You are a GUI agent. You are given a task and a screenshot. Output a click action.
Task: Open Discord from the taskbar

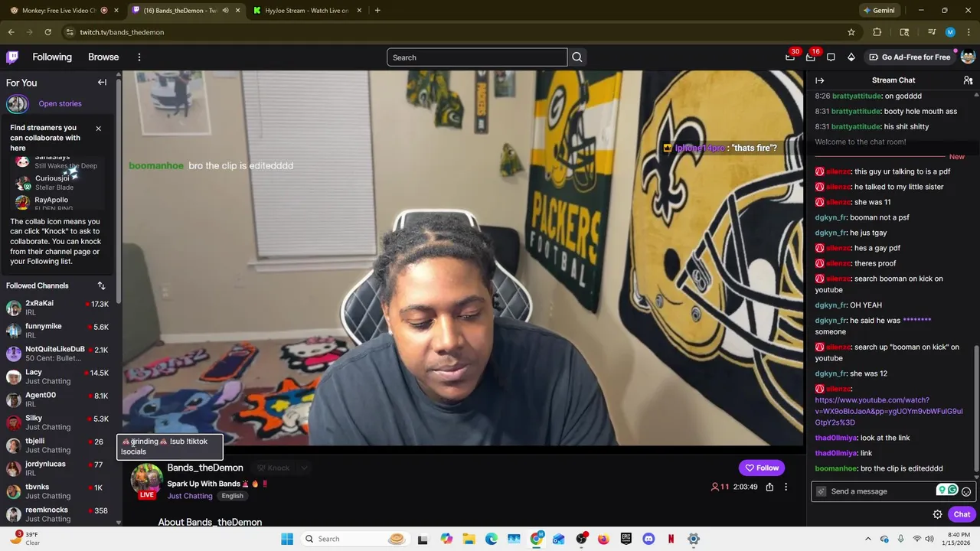pos(648,539)
